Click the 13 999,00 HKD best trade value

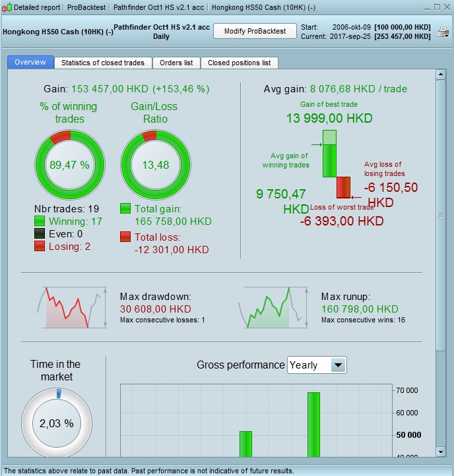[329, 118]
